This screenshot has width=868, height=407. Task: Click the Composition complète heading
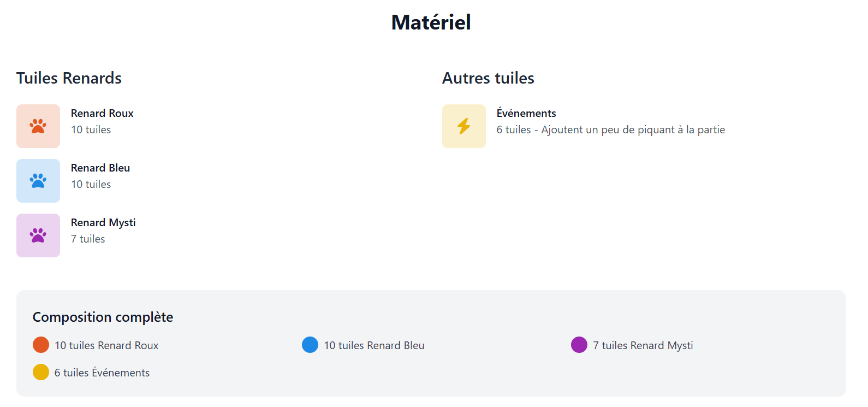(x=103, y=317)
